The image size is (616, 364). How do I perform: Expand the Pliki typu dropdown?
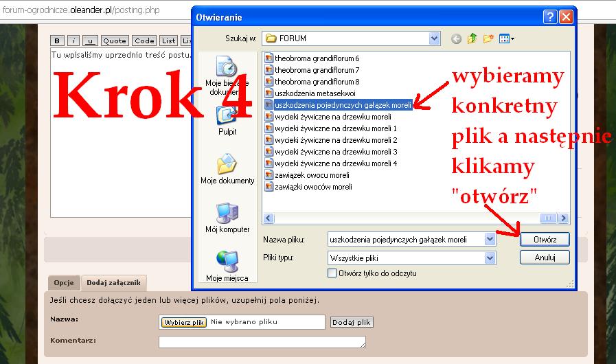click(x=490, y=258)
